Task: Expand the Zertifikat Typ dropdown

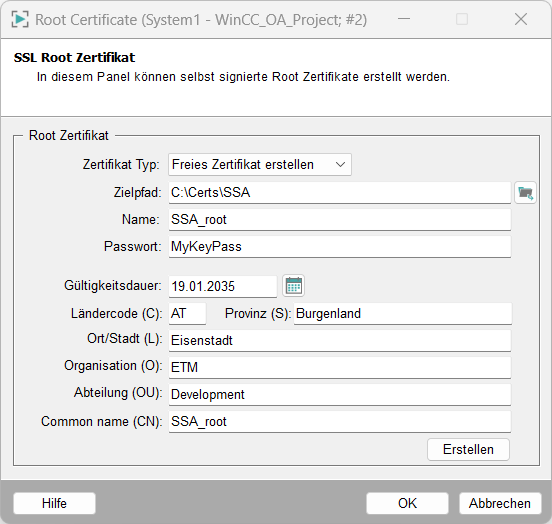Action: pos(260,164)
